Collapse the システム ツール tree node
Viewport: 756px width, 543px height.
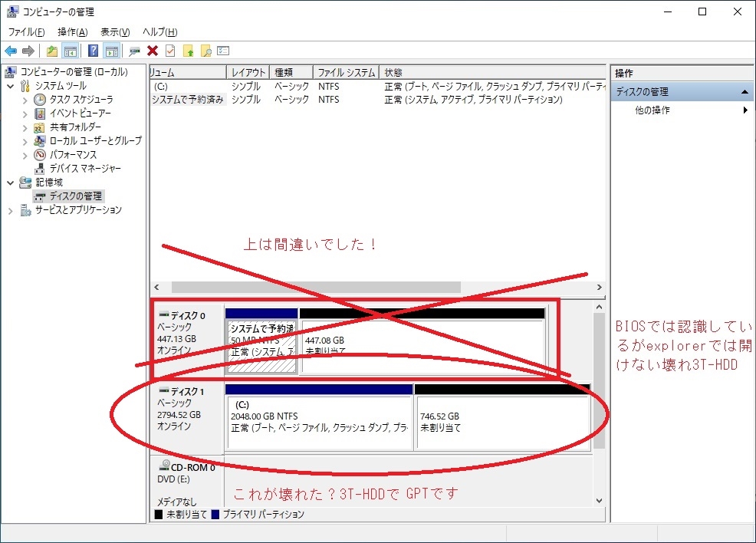(10, 87)
